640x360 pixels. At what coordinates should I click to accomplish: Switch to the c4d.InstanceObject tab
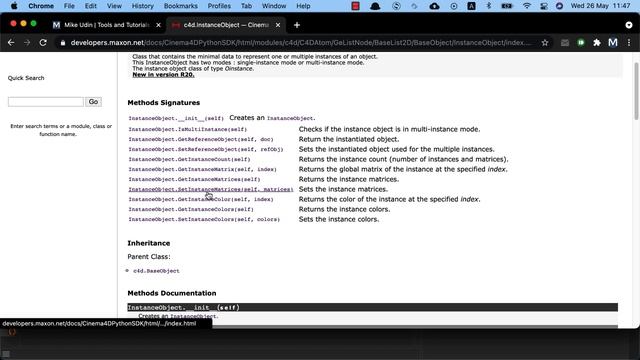[x=226, y=25]
